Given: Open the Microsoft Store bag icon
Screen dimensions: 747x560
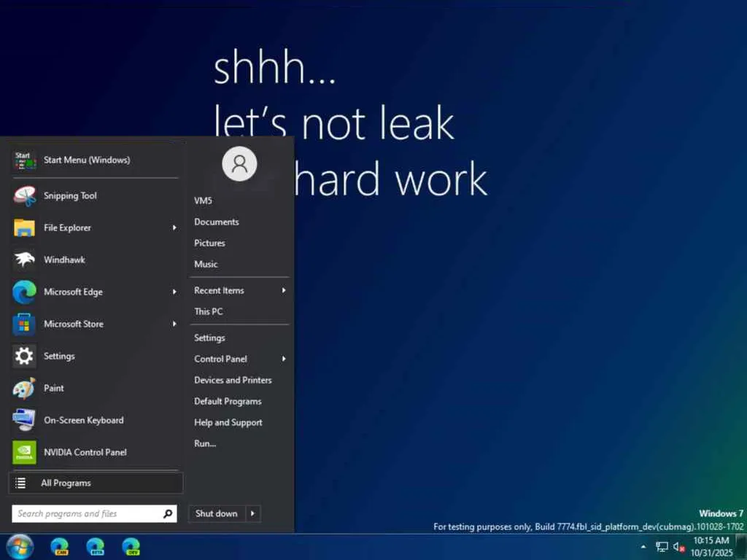Looking at the screenshot, I should click(x=24, y=324).
